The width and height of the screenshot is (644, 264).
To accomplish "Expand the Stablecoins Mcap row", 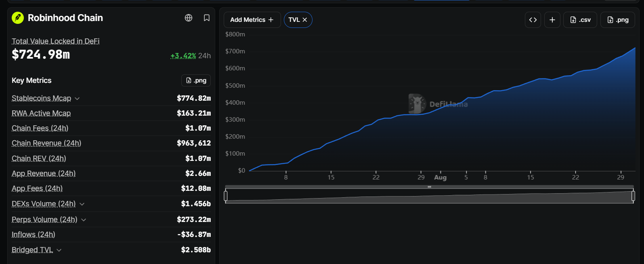I will click(77, 99).
